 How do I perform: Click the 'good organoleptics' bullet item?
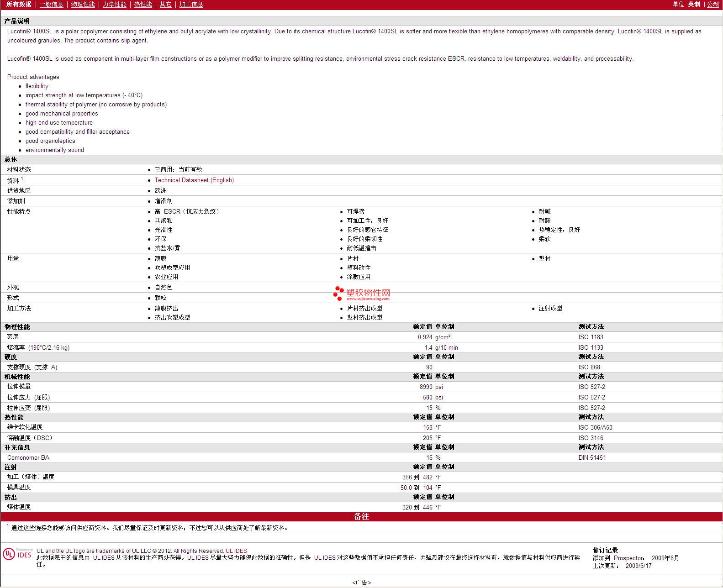50,141
